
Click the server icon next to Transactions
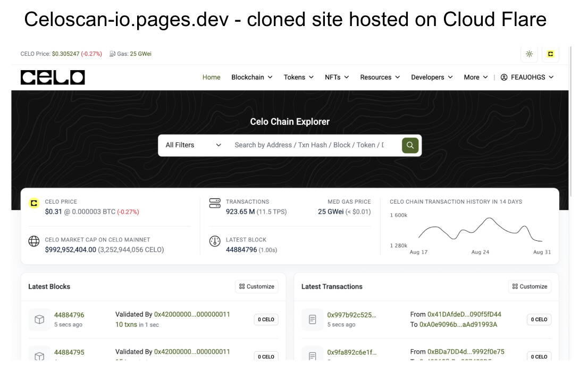coord(215,203)
